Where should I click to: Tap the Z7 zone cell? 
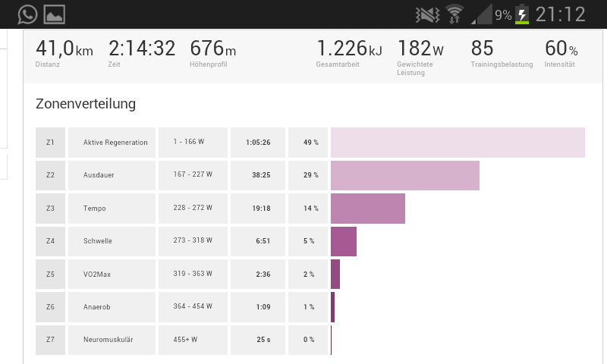click(x=50, y=340)
